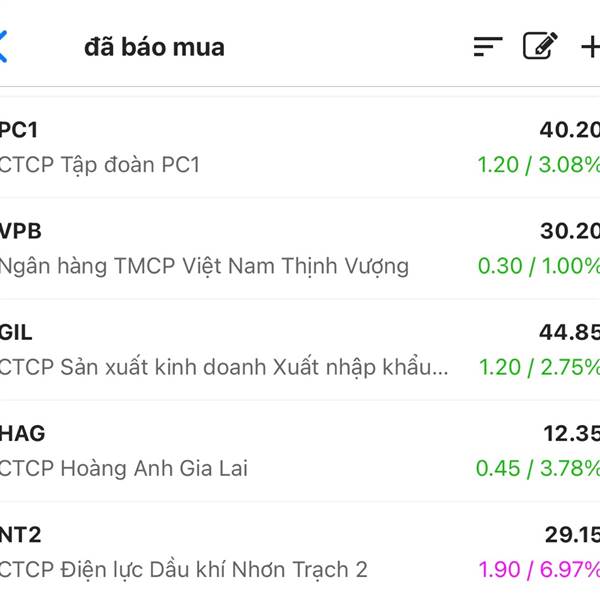Open the NT2 stock ticker
The image size is (600, 600).
point(20,535)
